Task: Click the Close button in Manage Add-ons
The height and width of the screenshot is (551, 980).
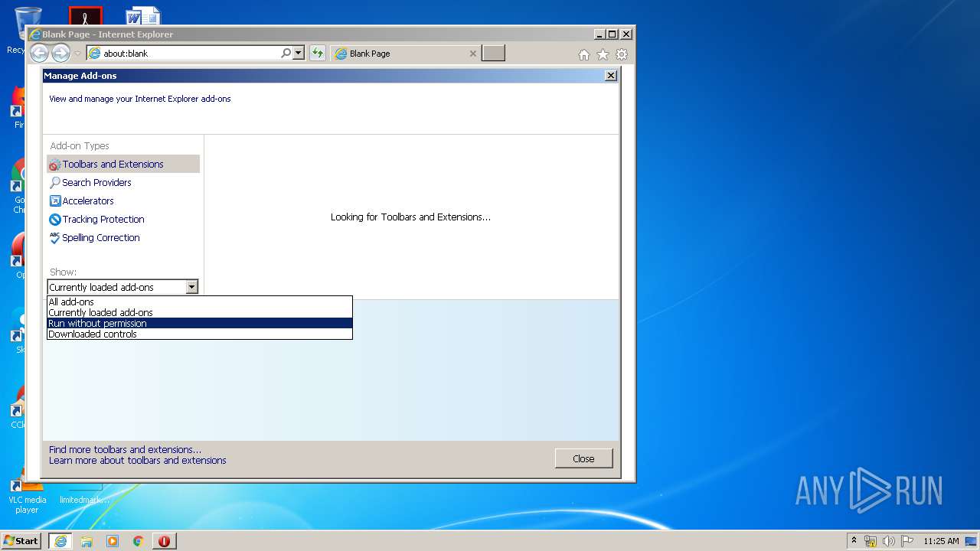Action: click(583, 458)
